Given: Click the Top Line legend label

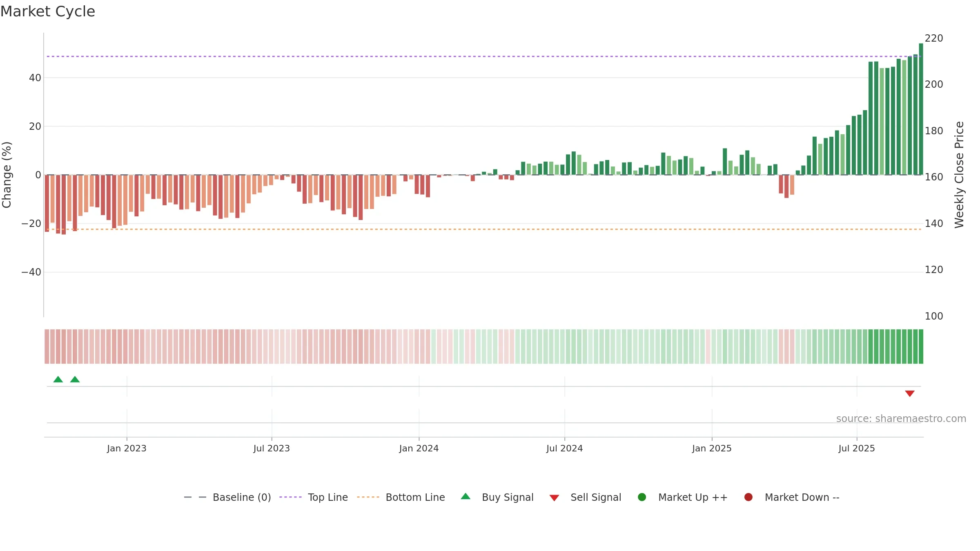Looking at the screenshot, I should [x=328, y=498].
